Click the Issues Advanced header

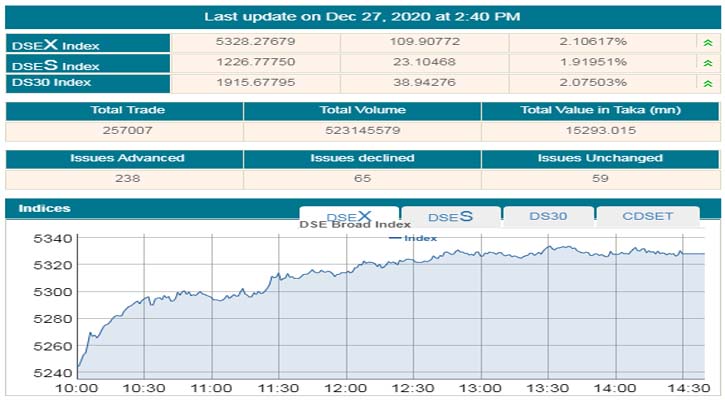tap(125, 158)
